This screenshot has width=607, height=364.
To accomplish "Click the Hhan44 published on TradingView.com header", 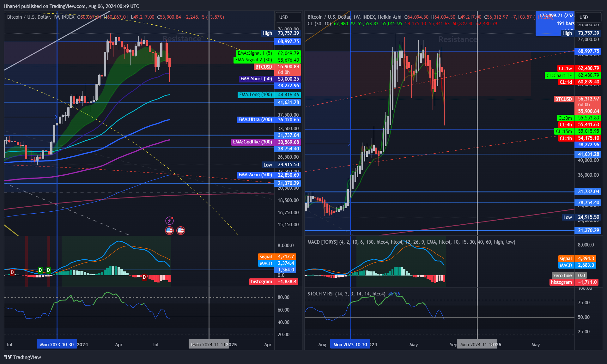I will (71, 6).
